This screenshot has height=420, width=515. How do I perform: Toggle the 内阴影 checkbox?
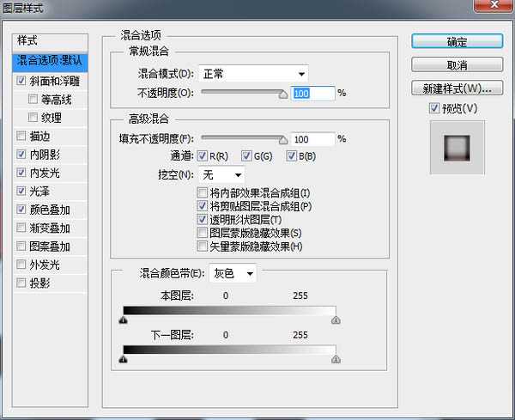point(21,154)
